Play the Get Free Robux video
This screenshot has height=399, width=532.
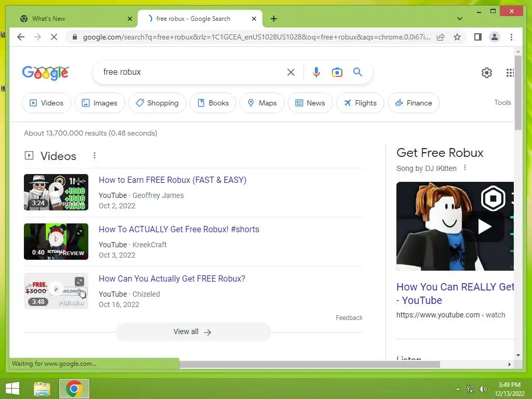click(485, 227)
